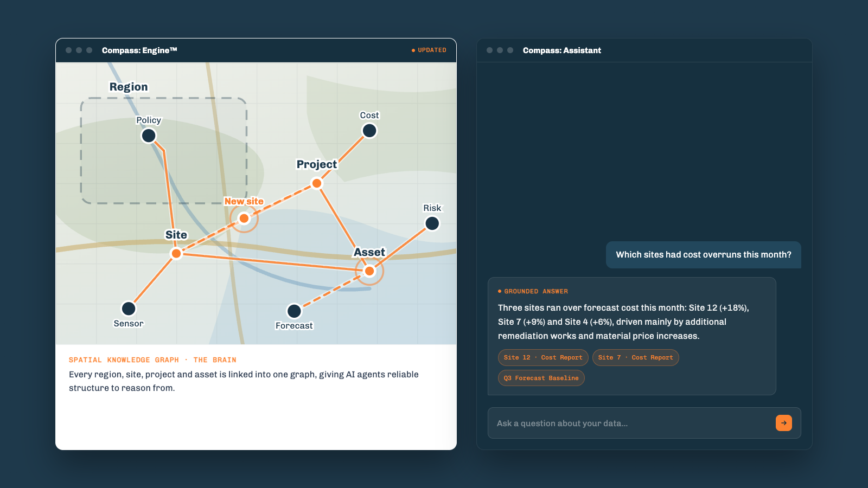This screenshot has width=868, height=488.
Task: Select the Forecast node
Action: [294, 311]
